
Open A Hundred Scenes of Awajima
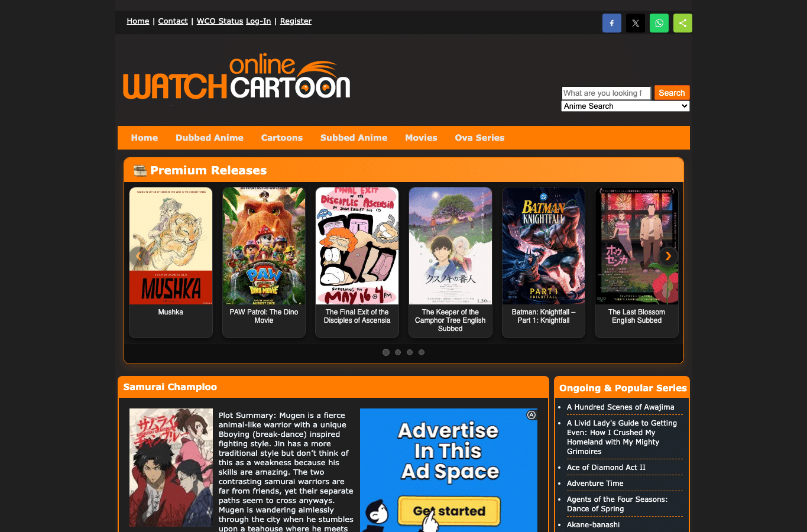click(621, 407)
